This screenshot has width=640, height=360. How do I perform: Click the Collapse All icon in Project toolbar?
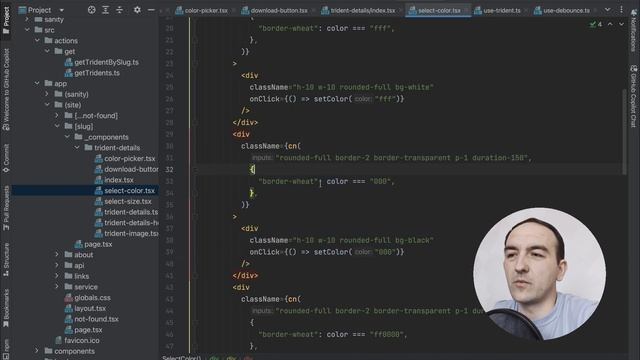tap(119, 10)
